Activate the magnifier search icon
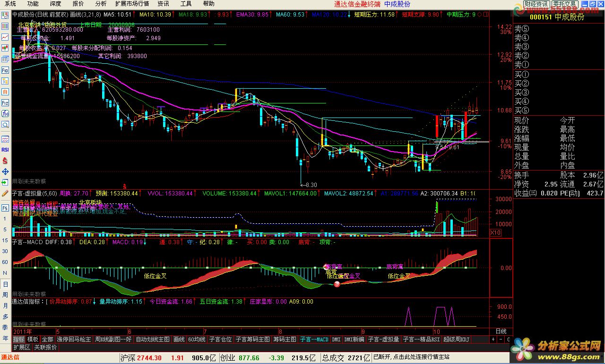The width and height of the screenshot is (605, 364). [5, 125]
